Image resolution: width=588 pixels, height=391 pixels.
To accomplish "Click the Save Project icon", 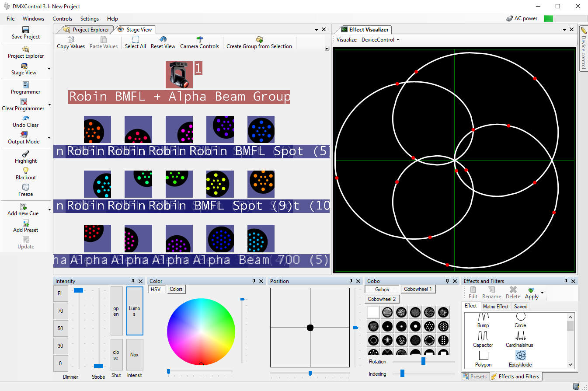I will (x=26, y=30).
